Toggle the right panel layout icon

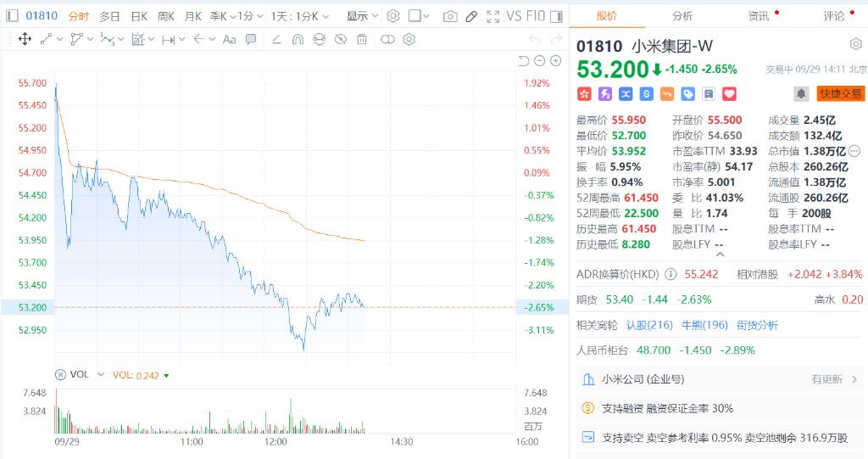click(556, 17)
